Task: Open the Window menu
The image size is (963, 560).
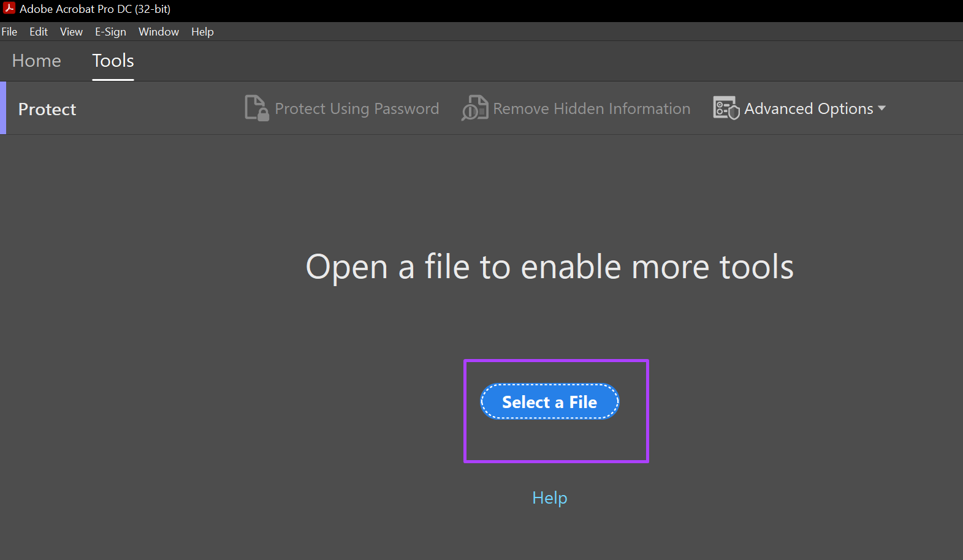Action: 159,32
